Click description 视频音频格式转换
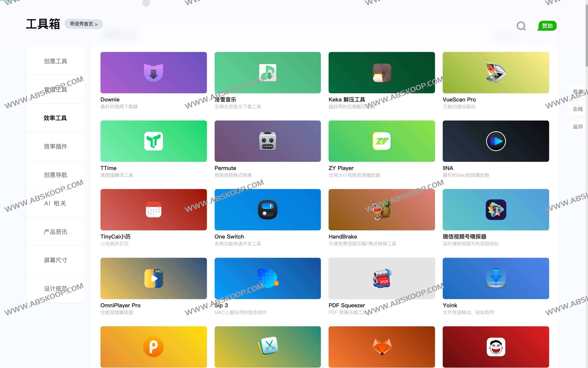Viewport: 588px width, 368px height. point(233,175)
